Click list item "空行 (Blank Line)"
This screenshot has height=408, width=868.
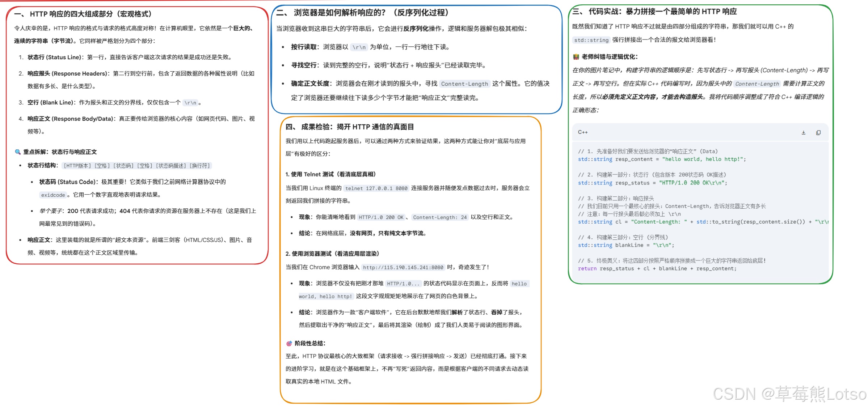click(51, 102)
